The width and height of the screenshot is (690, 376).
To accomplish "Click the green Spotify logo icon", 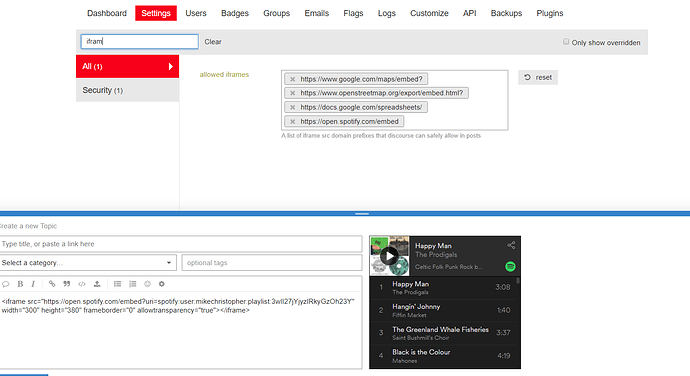I will pyautogui.click(x=510, y=266).
